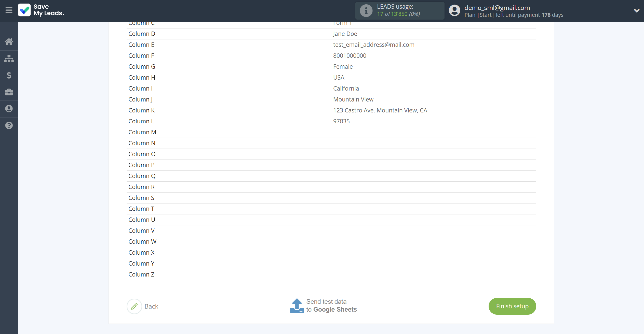Select the Mountain View value
The image size is (644, 334).
[x=353, y=99]
